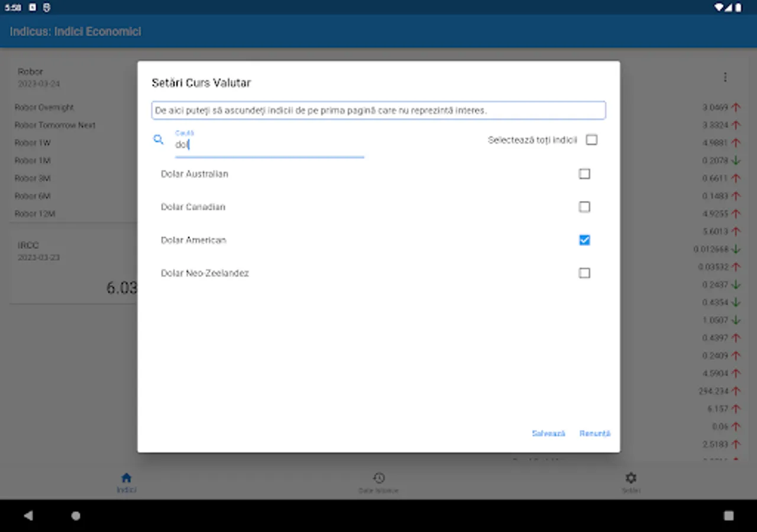Tap the Android recent apps square
The height and width of the screenshot is (532, 757).
(729, 515)
